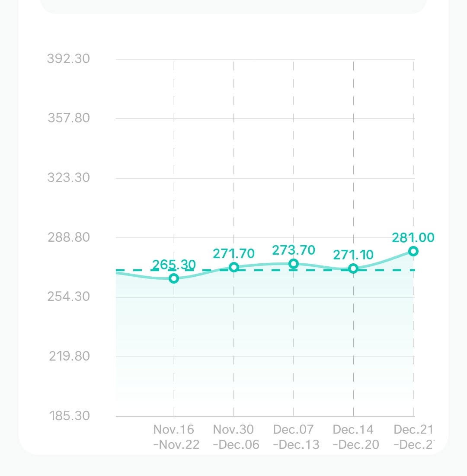Image resolution: width=467 pixels, height=476 pixels.
Task: Select the 271.70 data point circle
Action: tap(234, 267)
